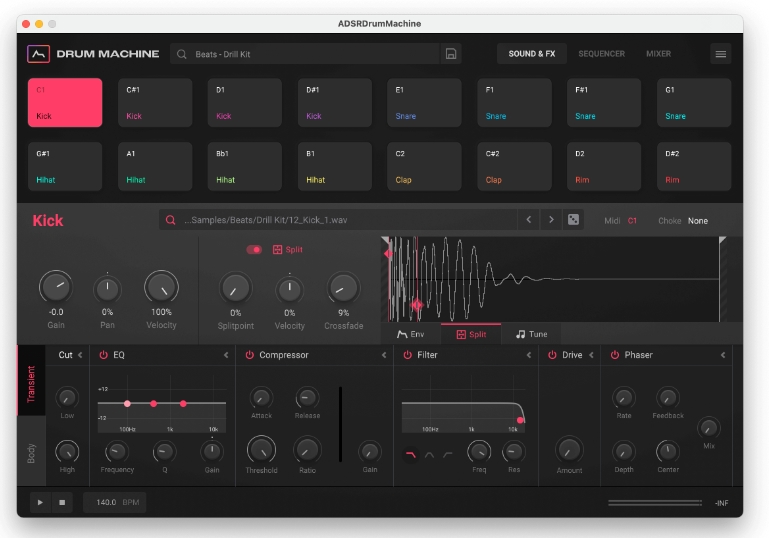Select the F#1 Snare pad
This screenshot has width=769, height=538.
click(x=604, y=102)
